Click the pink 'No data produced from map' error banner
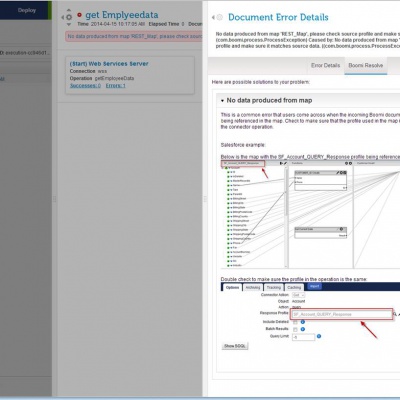Image resolution: width=400 pixels, height=400 pixels. 134,36
